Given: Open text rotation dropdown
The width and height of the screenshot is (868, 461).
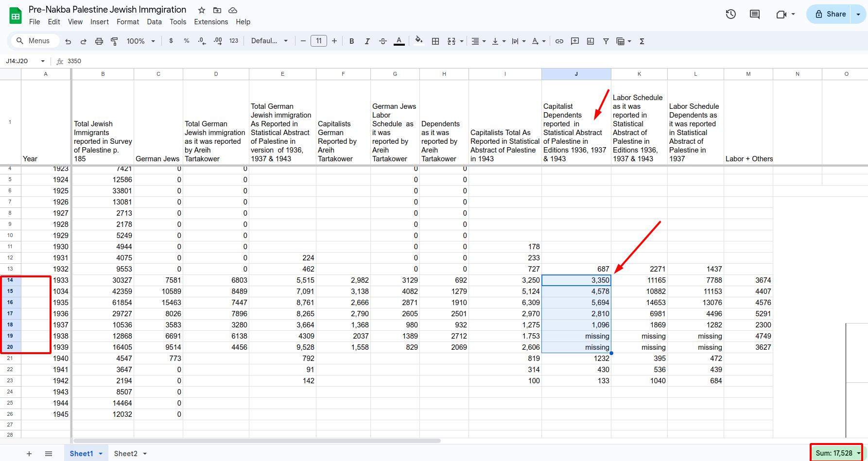Looking at the screenshot, I should [538, 41].
